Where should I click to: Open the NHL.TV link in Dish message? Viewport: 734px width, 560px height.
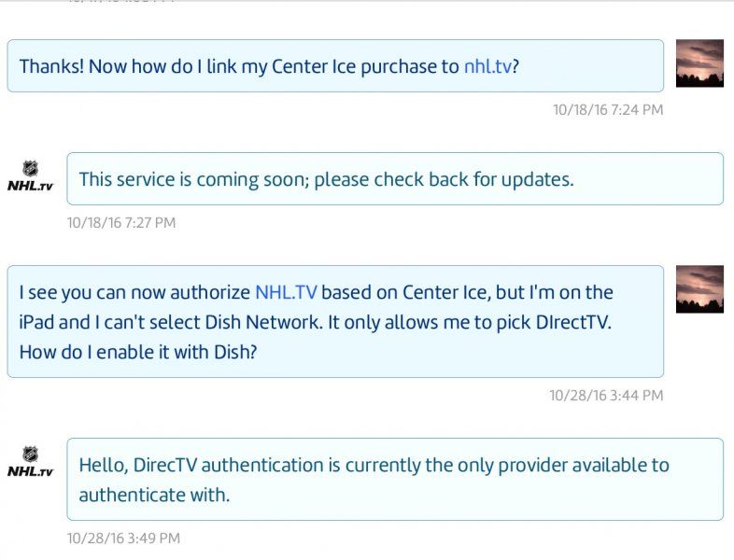click(286, 292)
